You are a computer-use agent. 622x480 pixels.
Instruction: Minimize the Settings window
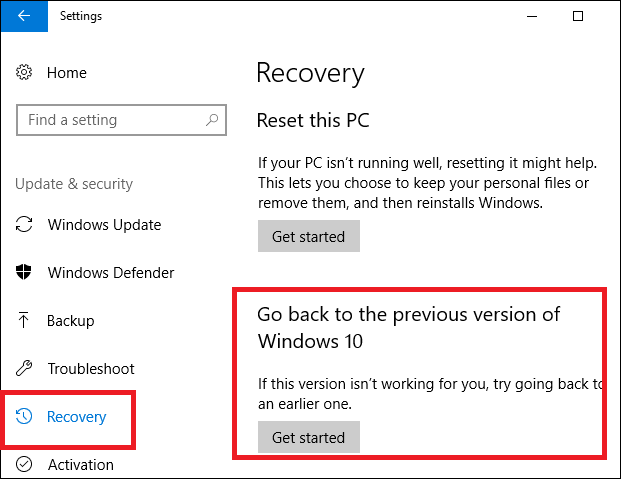(532, 16)
